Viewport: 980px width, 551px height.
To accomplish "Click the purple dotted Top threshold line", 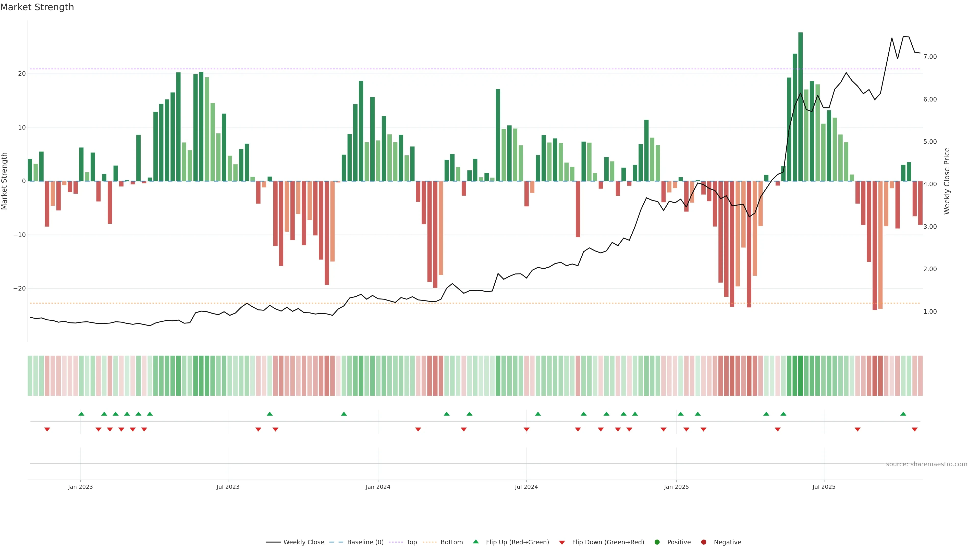I will click(457, 69).
